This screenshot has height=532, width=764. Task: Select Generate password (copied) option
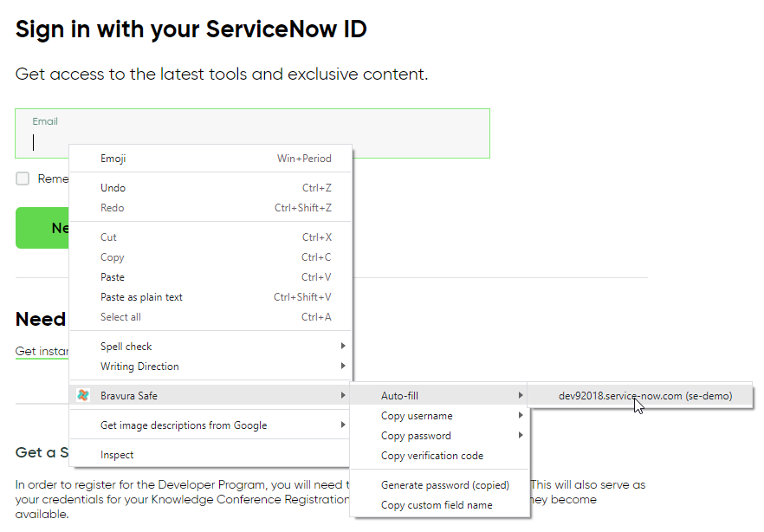444,485
